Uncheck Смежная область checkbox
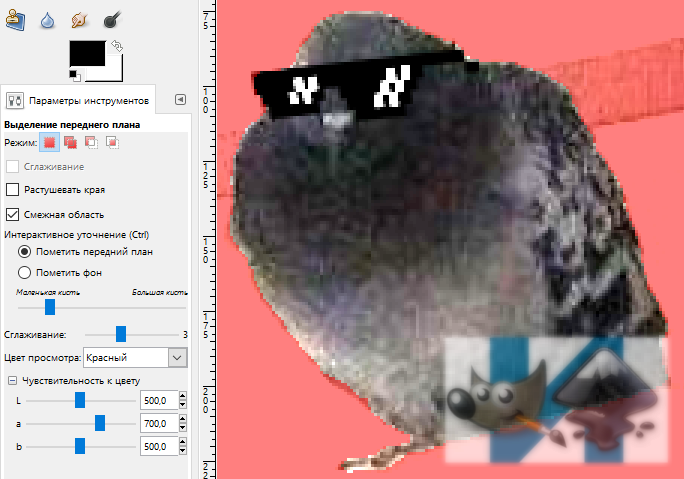This screenshot has width=684, height=479. point(12,215)
